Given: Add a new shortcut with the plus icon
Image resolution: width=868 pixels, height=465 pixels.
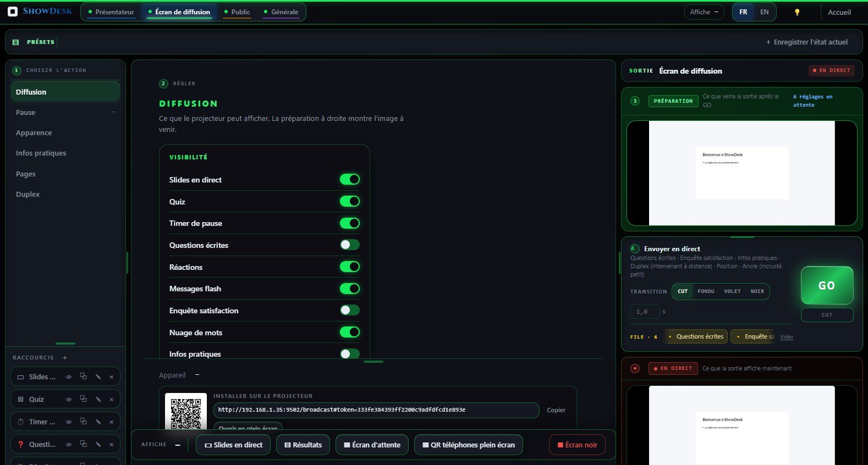Looking at the screenshot, I should 65,357.
